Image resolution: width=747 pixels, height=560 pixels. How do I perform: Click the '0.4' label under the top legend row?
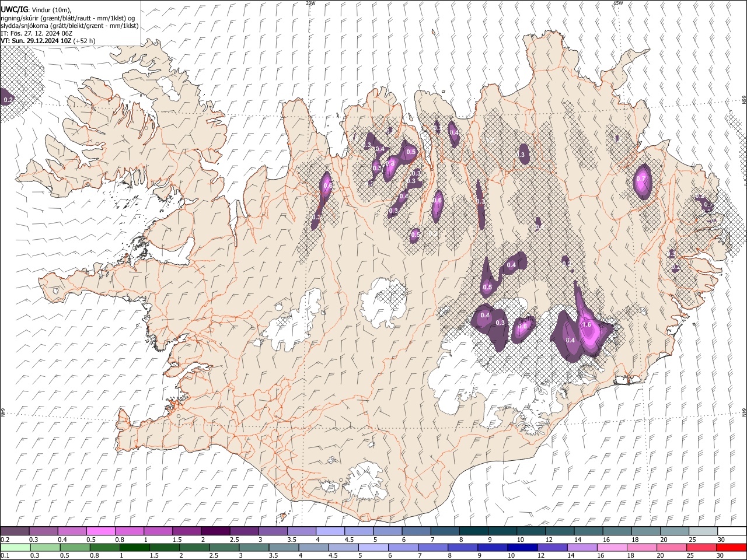coord(62,540)
